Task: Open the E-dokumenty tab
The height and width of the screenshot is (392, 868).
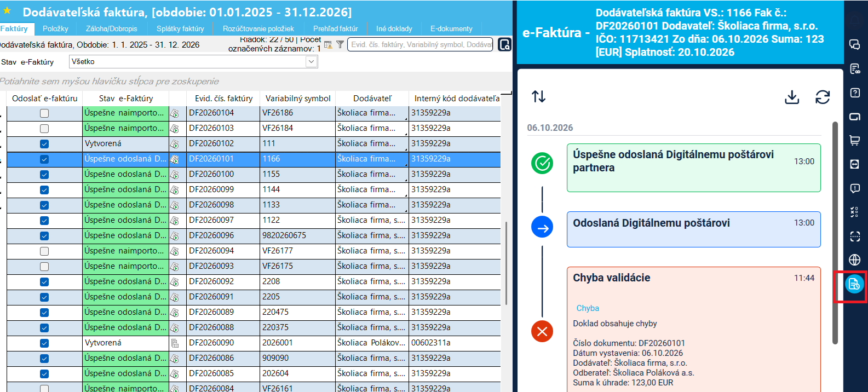Action: pyautogui.click(x=451, y=28)
